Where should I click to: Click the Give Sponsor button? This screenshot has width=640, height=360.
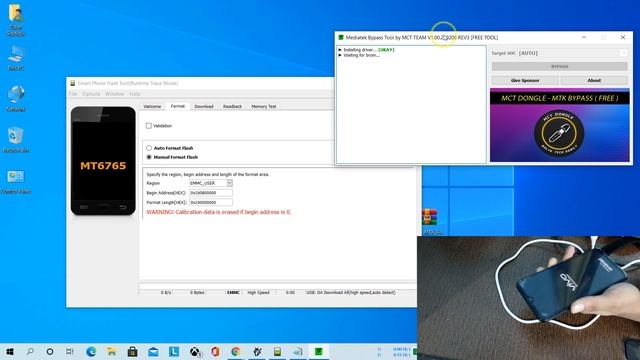click(525, 80)
